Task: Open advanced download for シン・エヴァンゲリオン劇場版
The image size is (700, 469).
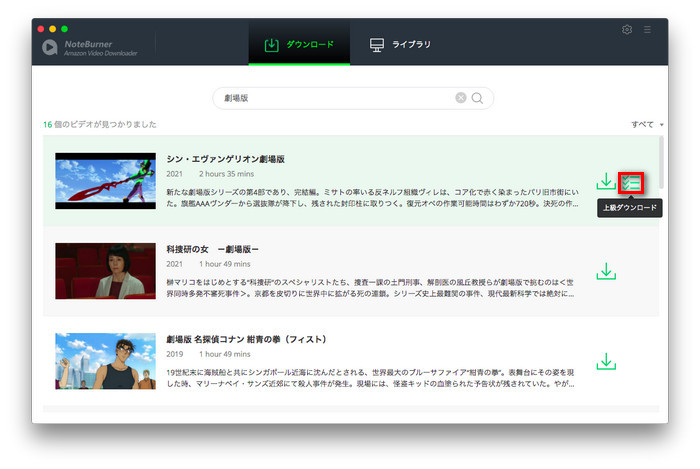Action: pyautogui.click(x=631, y=183)
